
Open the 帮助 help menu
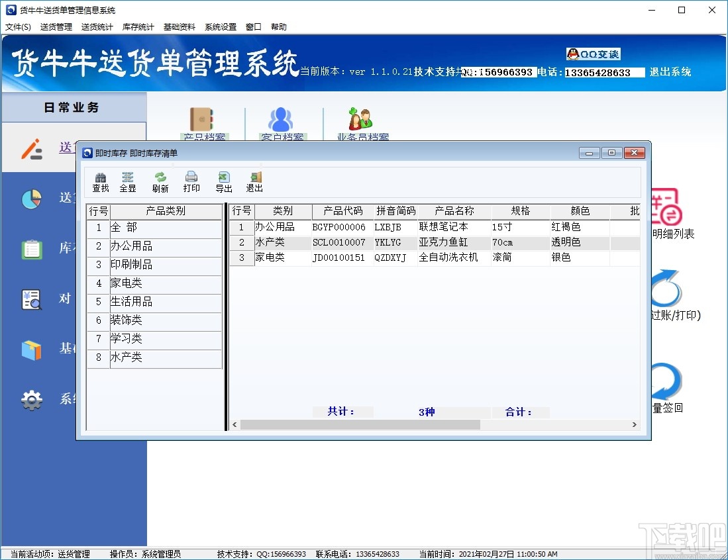(279, 26)
